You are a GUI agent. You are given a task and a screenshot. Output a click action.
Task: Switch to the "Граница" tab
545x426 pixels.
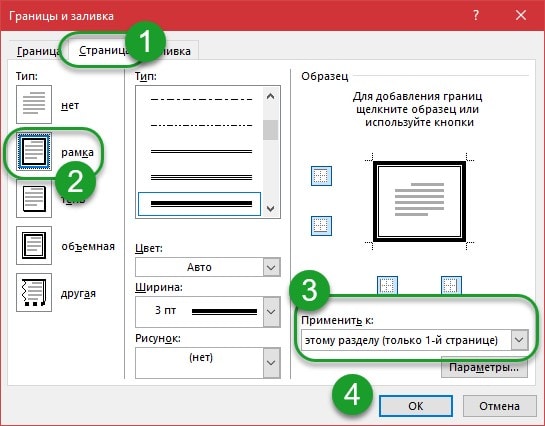click(x=38, y=51)
